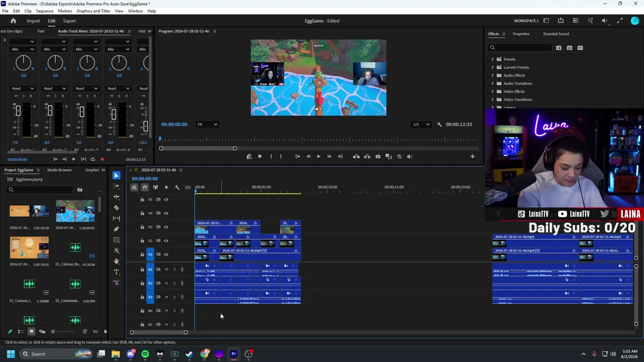Toggle visibility eye for track V1
Screen dimensions: 644x362
pos(166,254)
